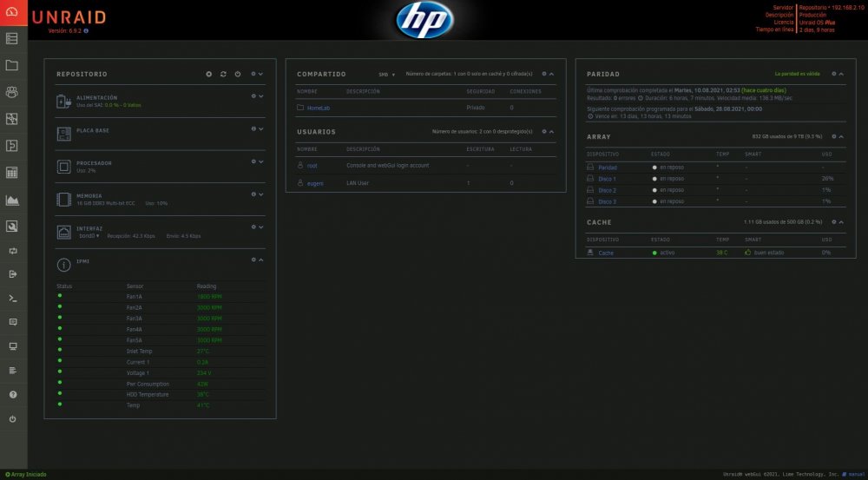Viewport: 868px width, 480px height.
Task: Click the Placa Base info icon
Action: [253, 128]
